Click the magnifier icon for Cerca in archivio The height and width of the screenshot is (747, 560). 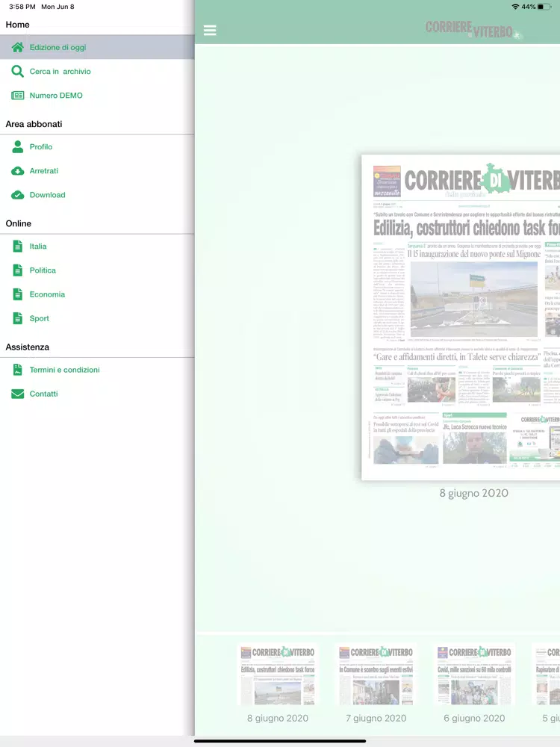click(18, 72)
